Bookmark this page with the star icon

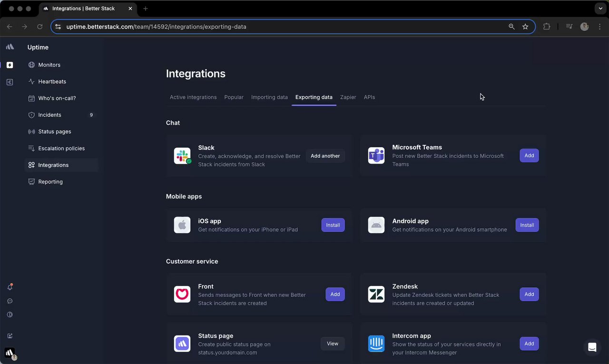[525, 27]
